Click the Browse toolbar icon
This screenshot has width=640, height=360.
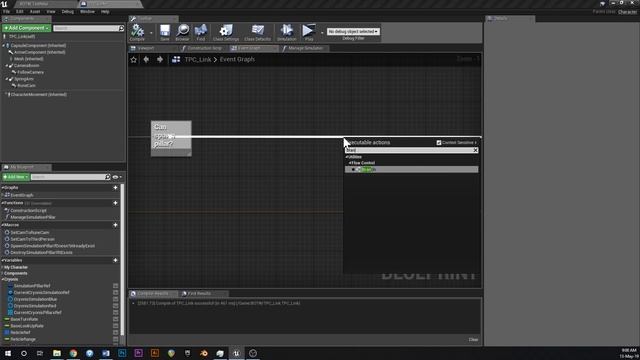182,32
